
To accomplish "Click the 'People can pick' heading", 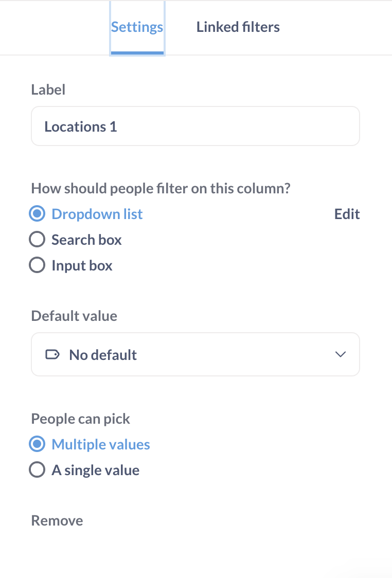I will (x=81, y=419).
